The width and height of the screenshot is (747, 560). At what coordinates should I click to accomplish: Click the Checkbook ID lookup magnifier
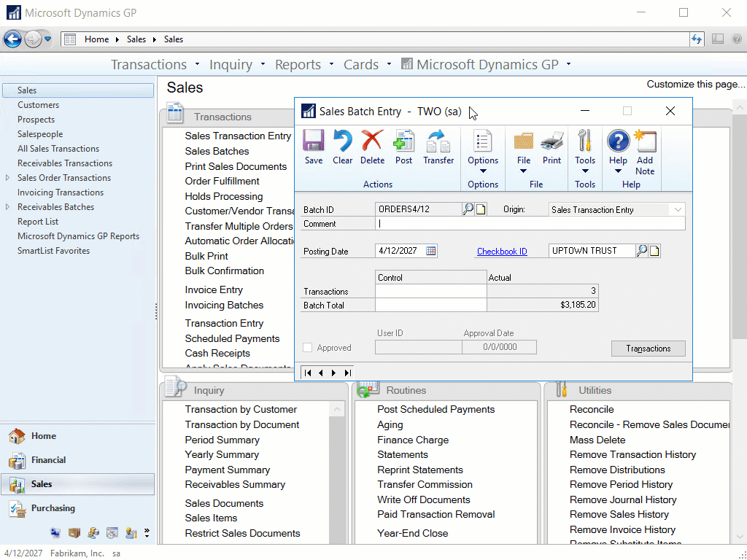pyautogui.click(x=642, y=251)
